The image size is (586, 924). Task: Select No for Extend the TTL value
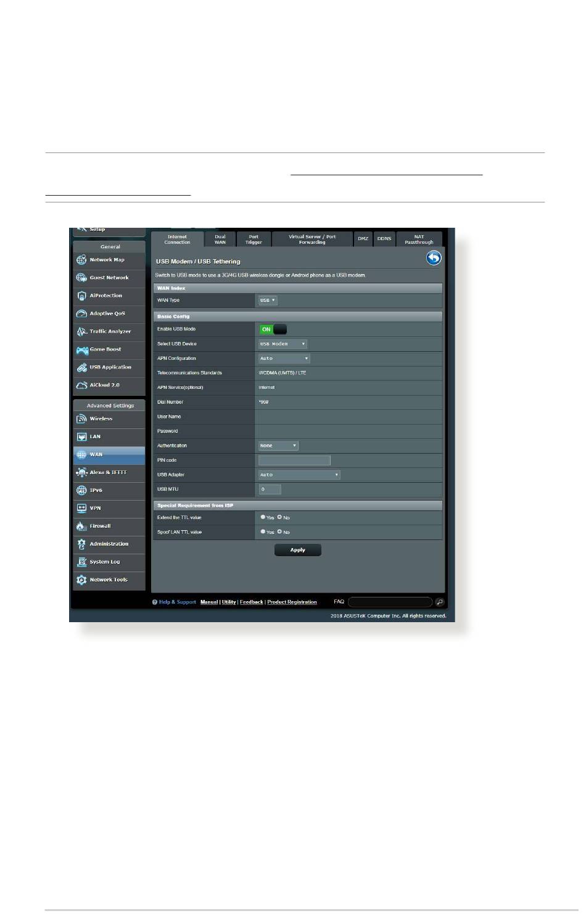(279, 517)
